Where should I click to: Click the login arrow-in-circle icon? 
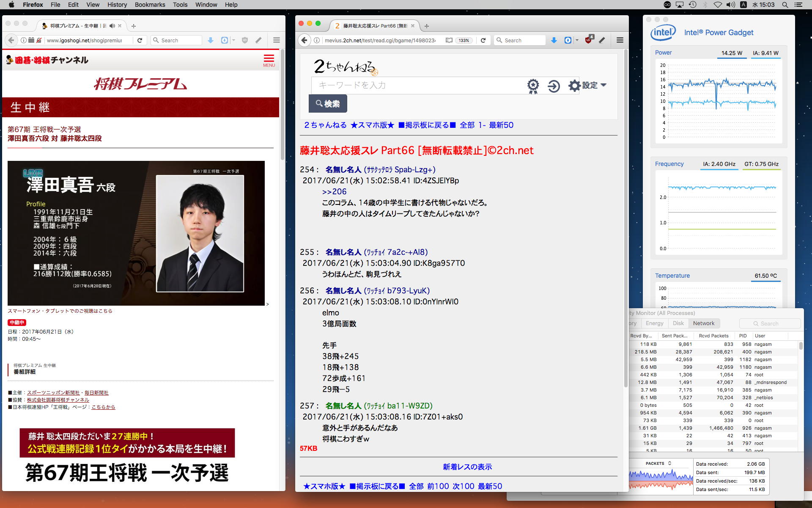[x=554, y=86]
